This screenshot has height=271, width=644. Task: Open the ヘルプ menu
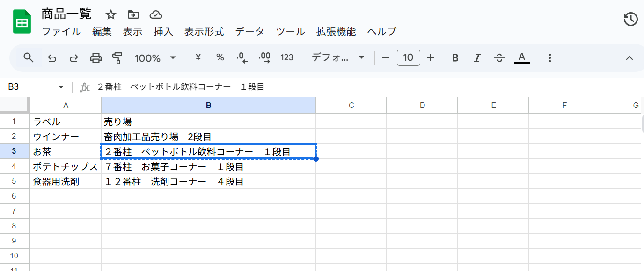381,32
